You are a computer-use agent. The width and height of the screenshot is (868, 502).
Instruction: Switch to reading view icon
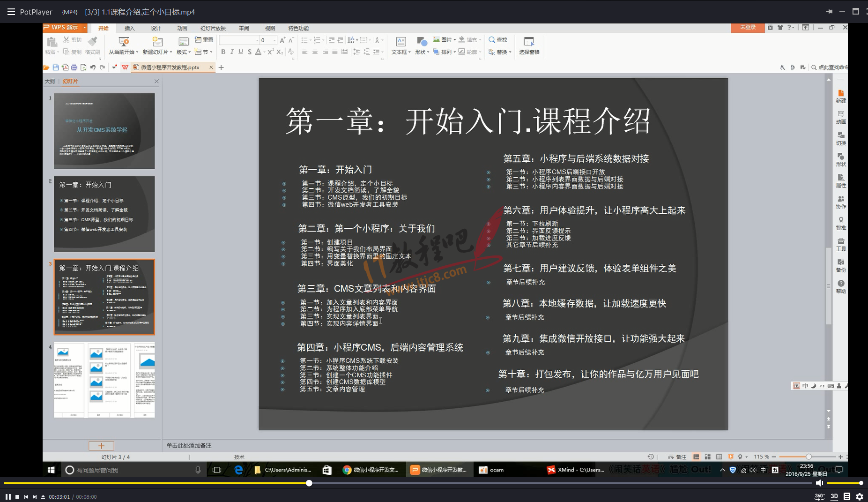point(719,457)
